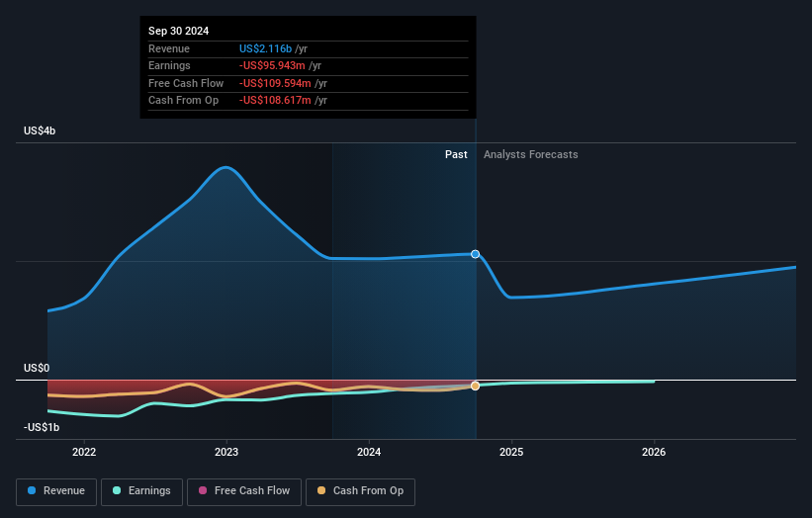This screenshot has width=812, height=518.
Task: Click the 2024 x-axis label
Action: [x=369, y=452]
